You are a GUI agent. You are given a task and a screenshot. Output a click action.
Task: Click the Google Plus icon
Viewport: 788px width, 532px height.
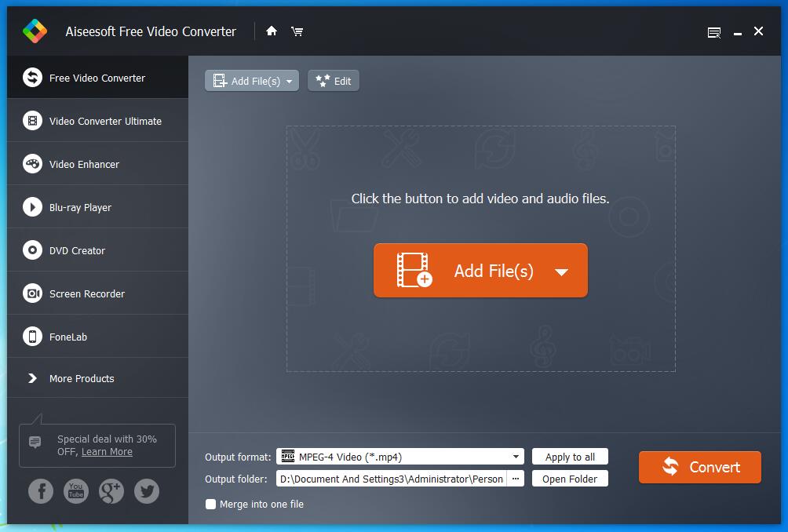(111, 491)
